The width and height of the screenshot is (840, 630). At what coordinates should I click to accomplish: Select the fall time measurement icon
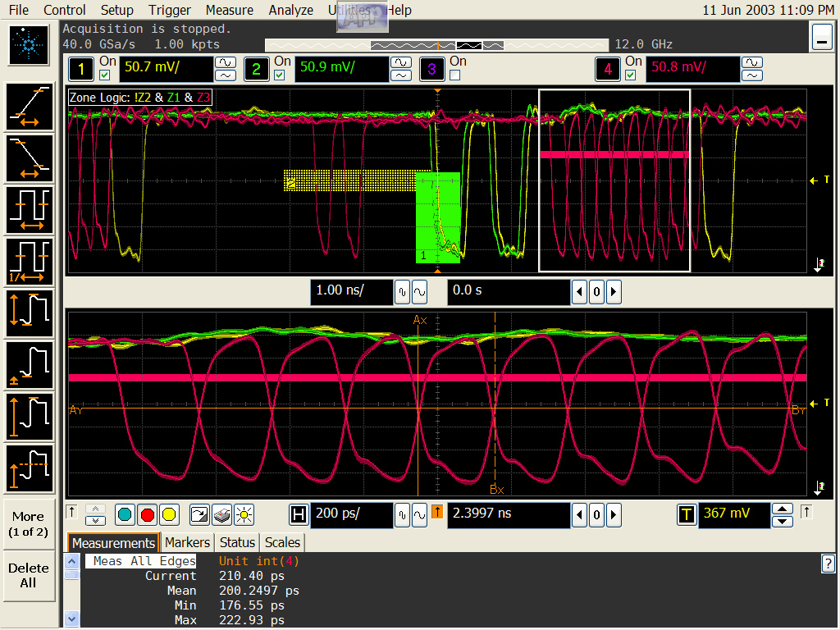tap(30, 158)
